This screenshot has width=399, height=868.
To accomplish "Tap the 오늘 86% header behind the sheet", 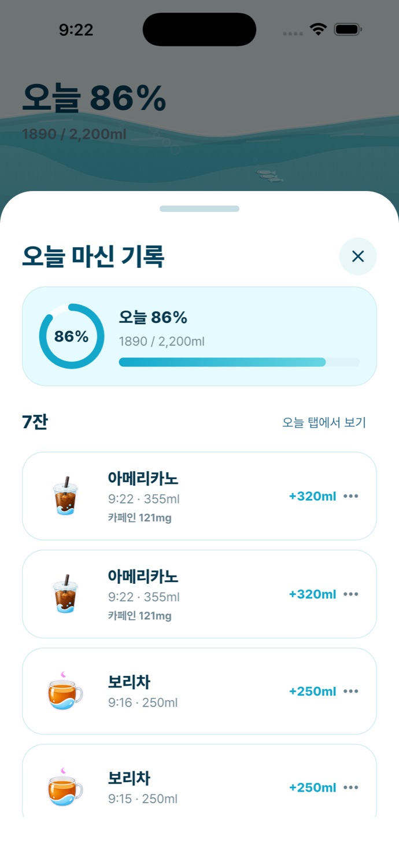I will [x=94, y=98].
